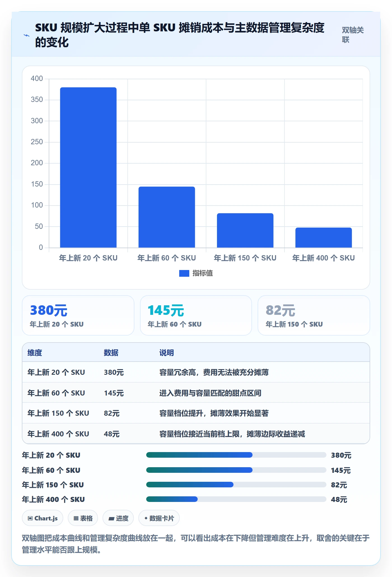Click the 表格 tag
Viewport: 392px width, 577px height.
tap(83, 518)
